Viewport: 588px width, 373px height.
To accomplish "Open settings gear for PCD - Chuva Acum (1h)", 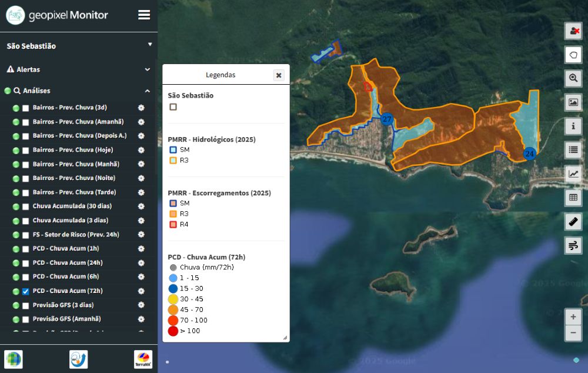I will tap(141, 249).
